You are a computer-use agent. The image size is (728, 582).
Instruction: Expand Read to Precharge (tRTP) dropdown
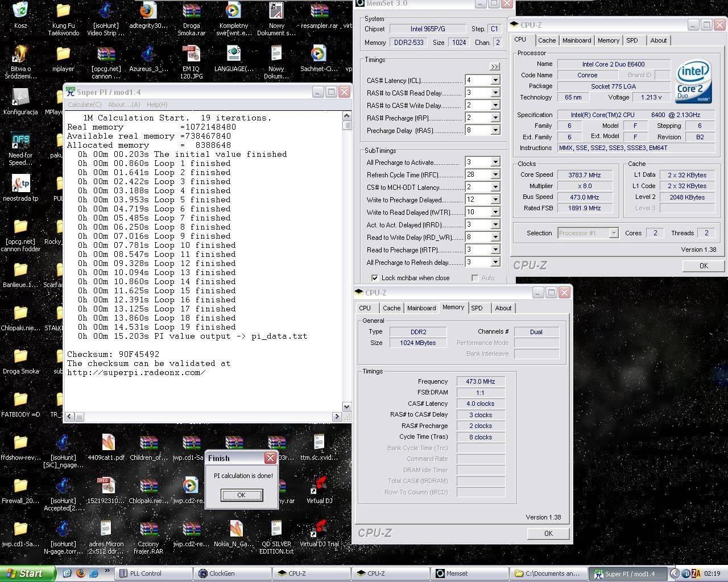[x=495, y=250]
